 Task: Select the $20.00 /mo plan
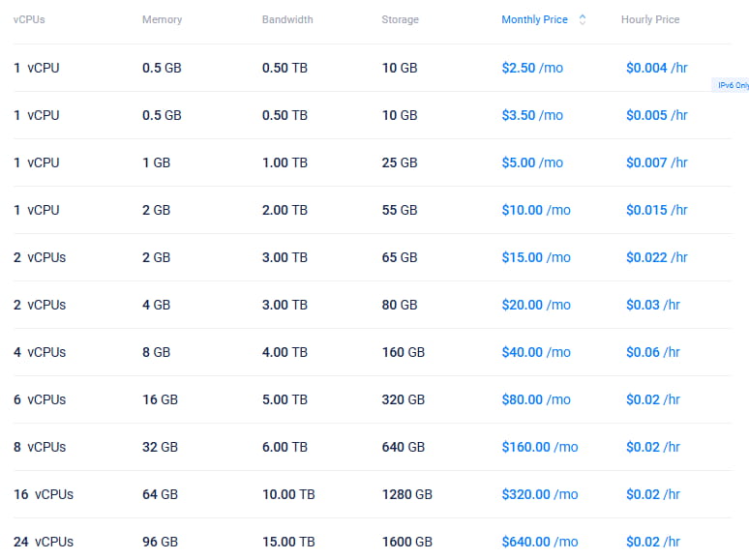[x=536, y=305]
